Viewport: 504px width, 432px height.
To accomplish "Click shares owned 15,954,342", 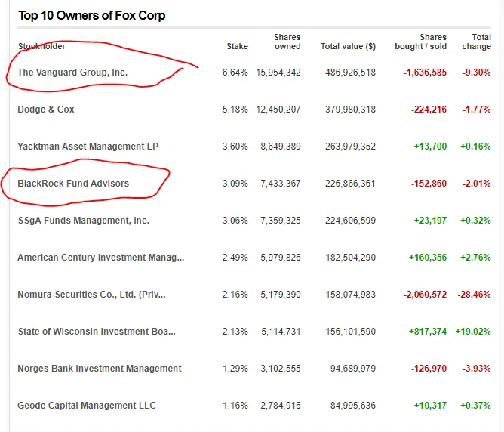I will pos(278,73).
